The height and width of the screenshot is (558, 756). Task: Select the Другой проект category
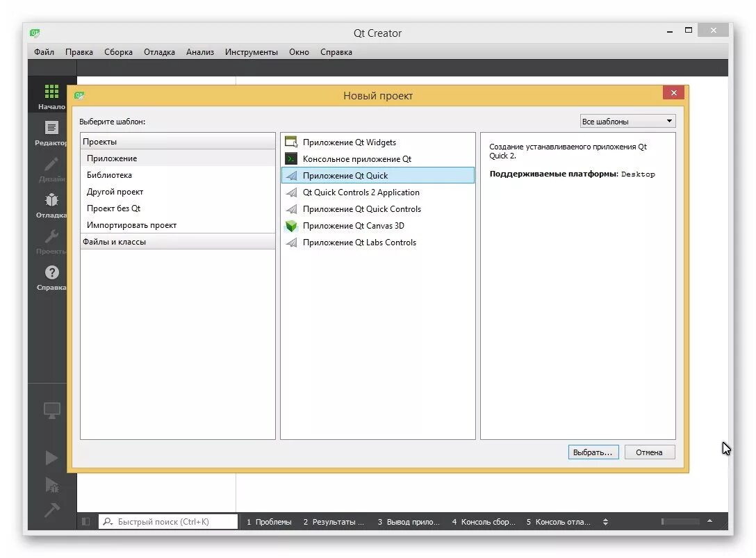pos(178,192)
